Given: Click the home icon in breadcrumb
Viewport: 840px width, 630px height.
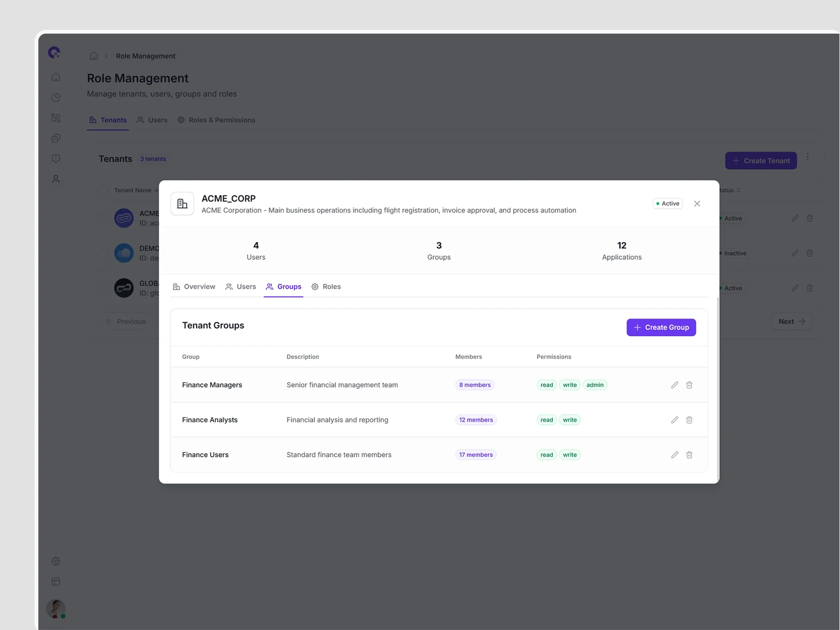Looking at the screenshot, I should (x=93, y=56).
